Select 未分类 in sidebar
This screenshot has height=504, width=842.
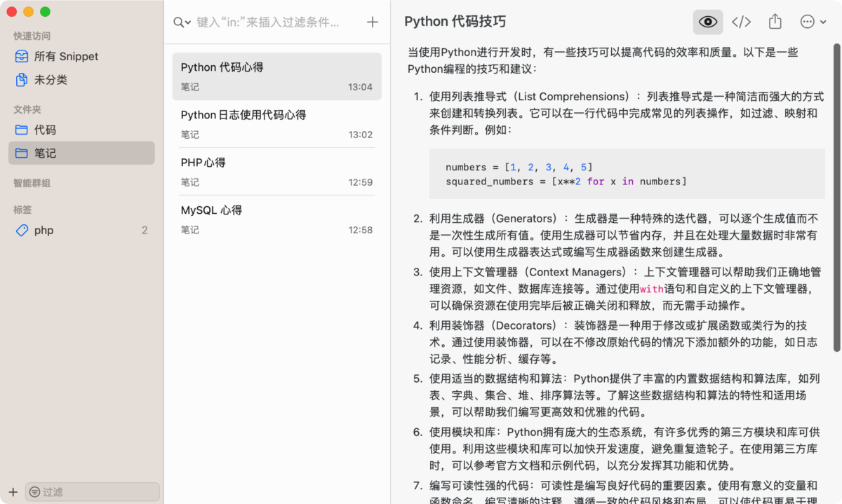pyautogui.click(x=82, y=80)
